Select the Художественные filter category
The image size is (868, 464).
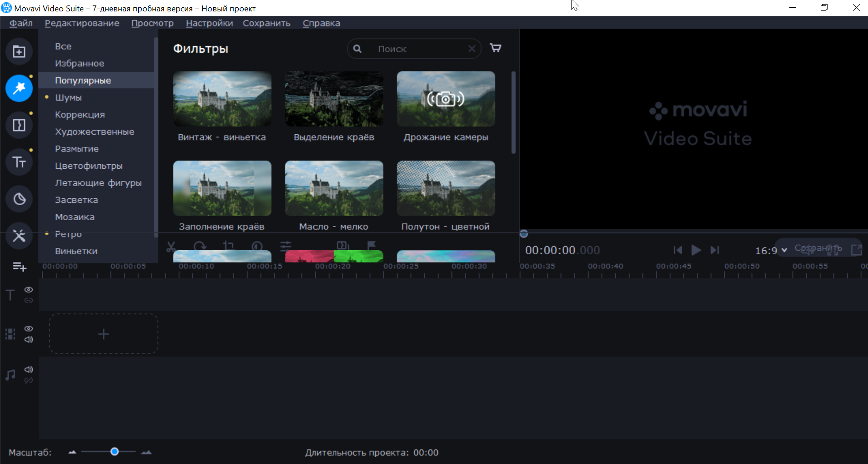pyautogui.click(x=95, y=132)
